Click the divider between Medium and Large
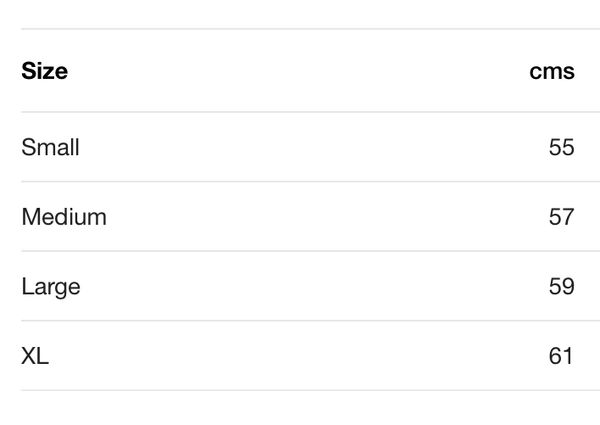Screen dimensions: 600x425 click(x=300, y=251)
